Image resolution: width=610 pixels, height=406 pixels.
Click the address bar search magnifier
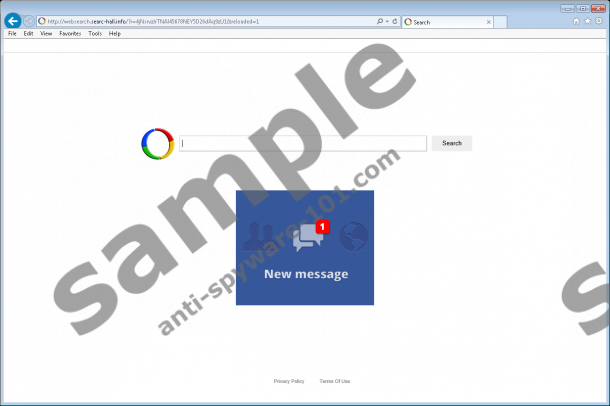pyautogui.click(x=381, y=21)
